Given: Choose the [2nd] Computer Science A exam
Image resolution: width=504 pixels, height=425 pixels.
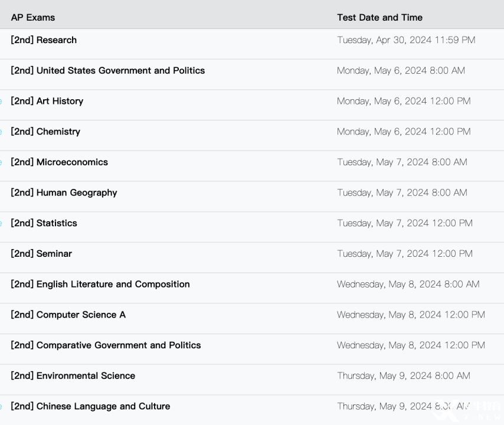Looking at the screenshot, I should pyautogui.click(x=68, y=315).
